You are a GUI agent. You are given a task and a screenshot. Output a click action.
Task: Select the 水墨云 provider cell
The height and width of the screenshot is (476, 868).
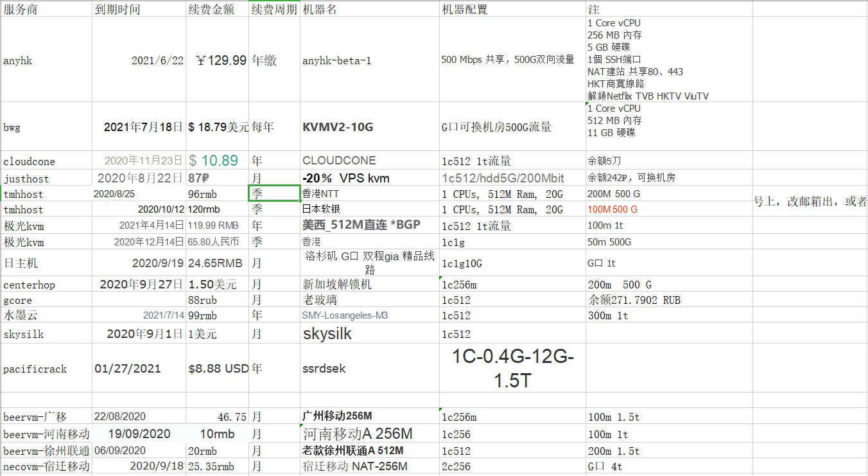(x=46, y=315)
